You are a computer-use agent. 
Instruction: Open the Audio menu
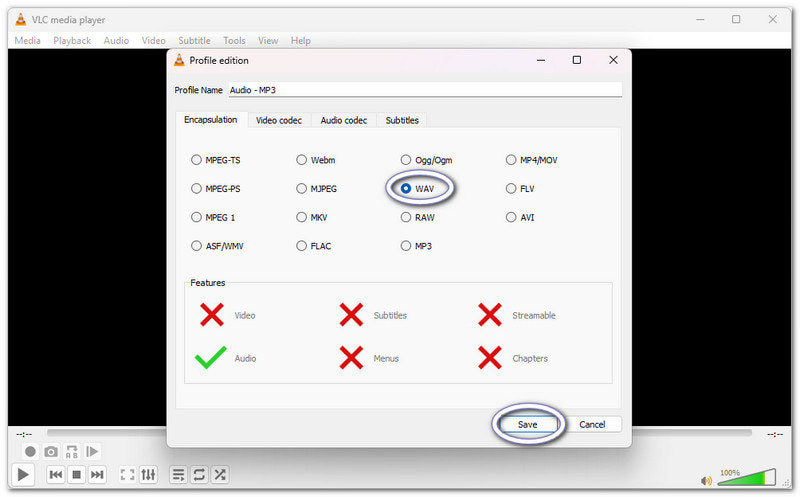coord(116,40)
